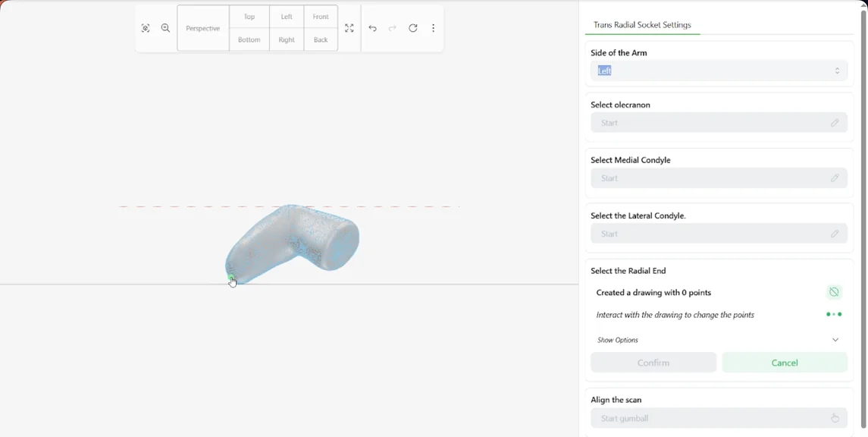Switch to Perspective view
The width and height of the screenshot is (868, 437).
point(203,28)
